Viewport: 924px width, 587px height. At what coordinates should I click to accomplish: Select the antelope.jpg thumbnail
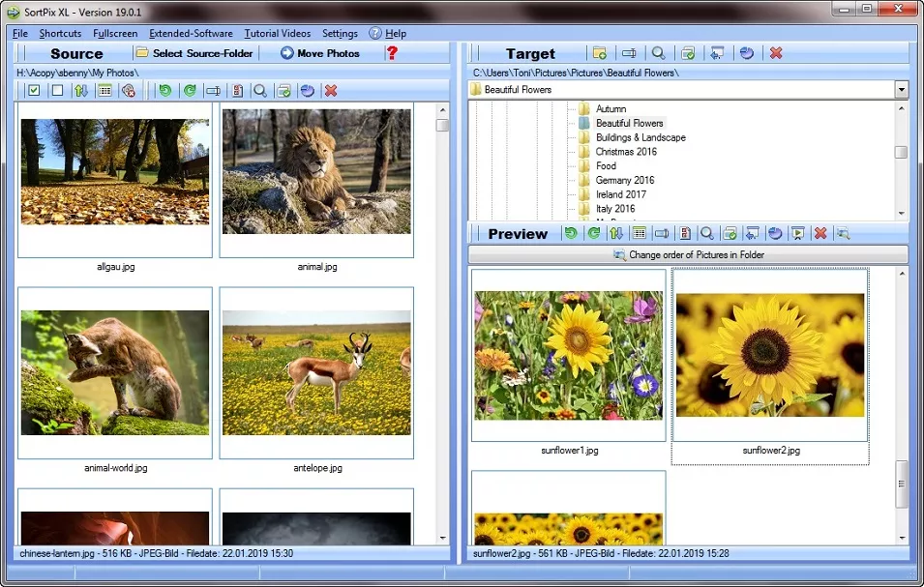(316, 372)
